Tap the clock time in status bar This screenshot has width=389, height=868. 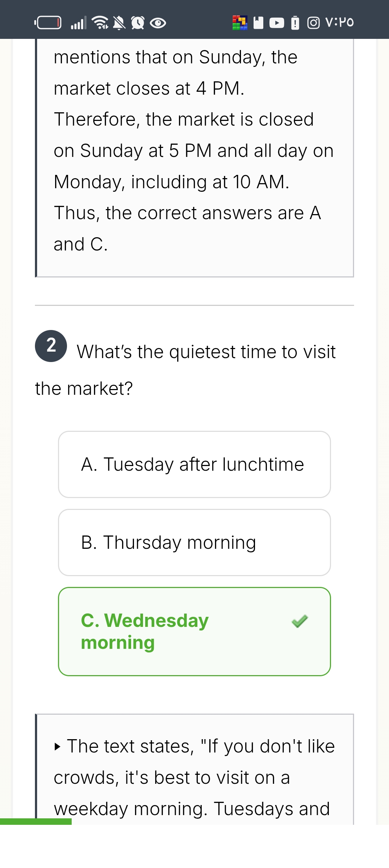click(x=339, y=23)
